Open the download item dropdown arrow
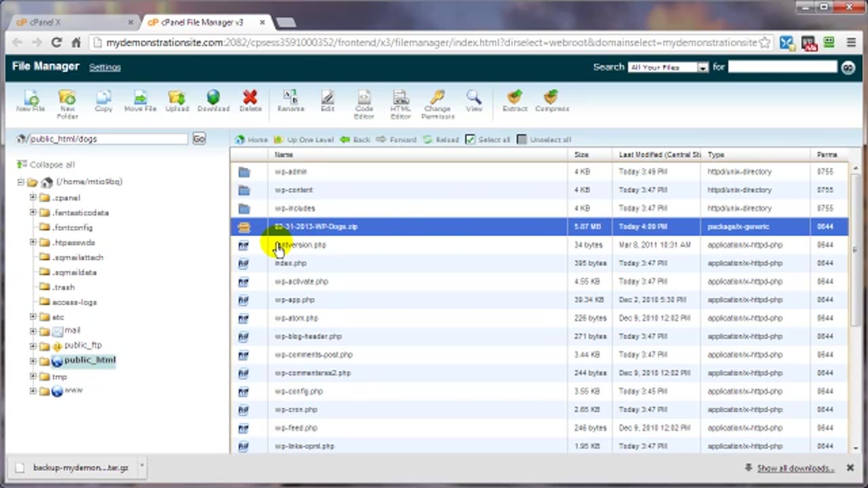 pyautogui.click(x=142, y=467)
